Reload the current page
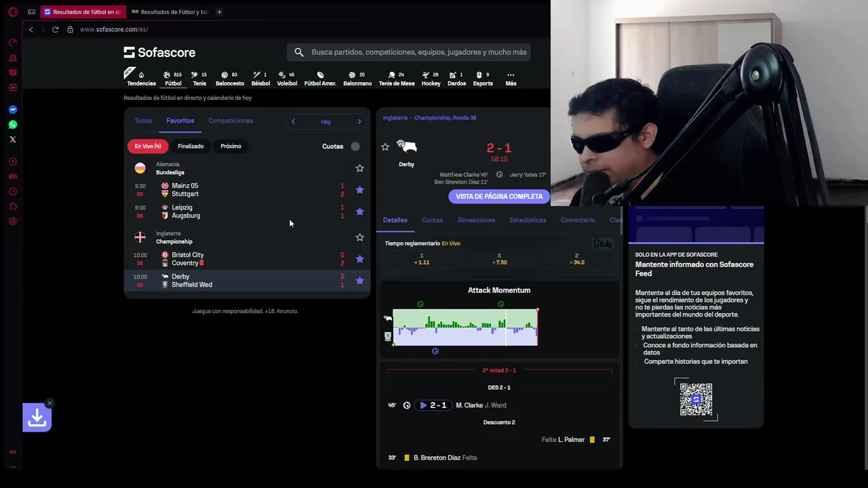The height and width of the screenshot is (488, 868). coord(55,29)
